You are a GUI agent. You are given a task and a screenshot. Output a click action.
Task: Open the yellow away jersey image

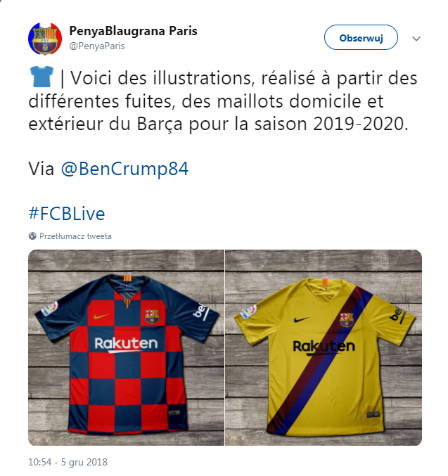324,347
